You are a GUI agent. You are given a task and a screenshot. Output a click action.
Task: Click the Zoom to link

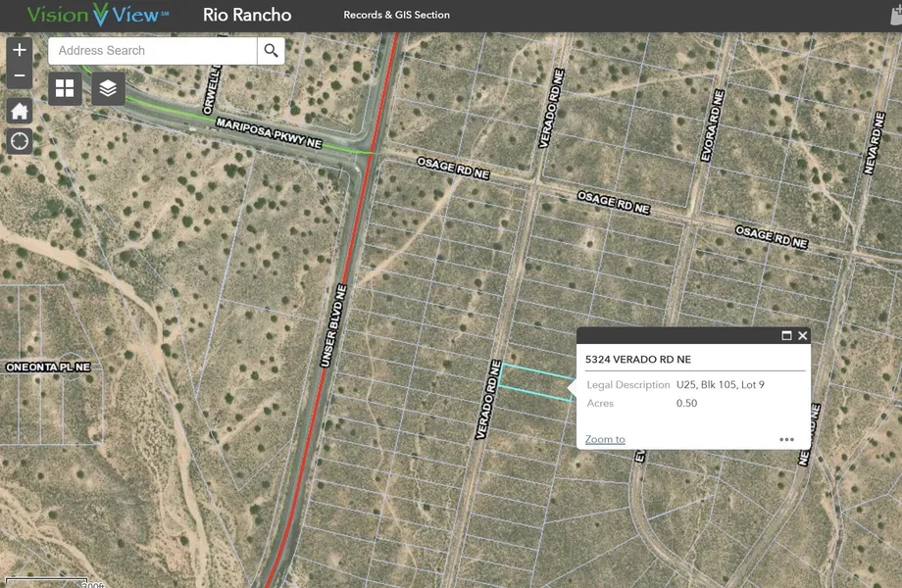pyautogui.click(x=605, y=439)
